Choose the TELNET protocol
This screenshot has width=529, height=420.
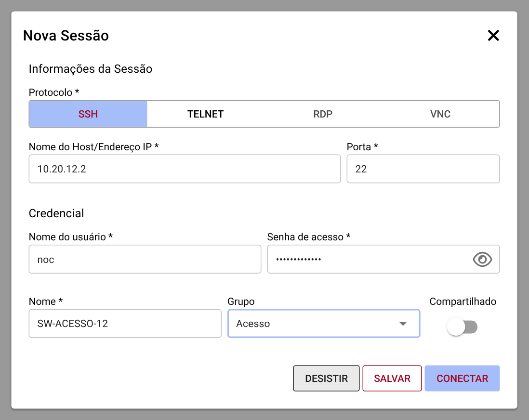pos(205,114)
